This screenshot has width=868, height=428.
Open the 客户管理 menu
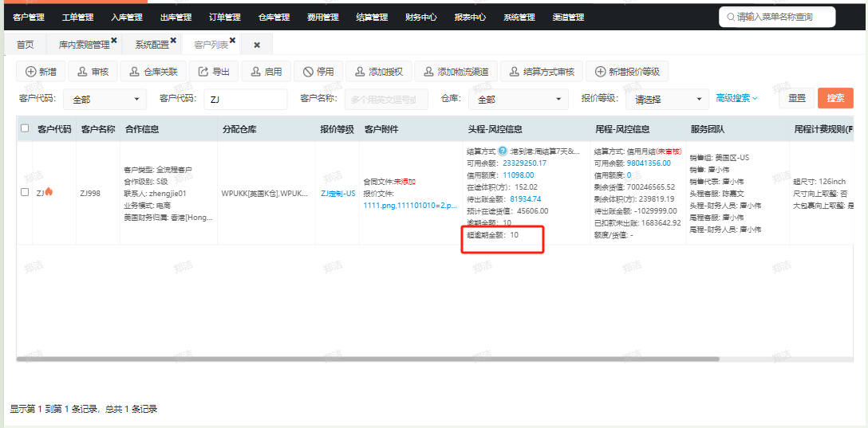point(29,18)
